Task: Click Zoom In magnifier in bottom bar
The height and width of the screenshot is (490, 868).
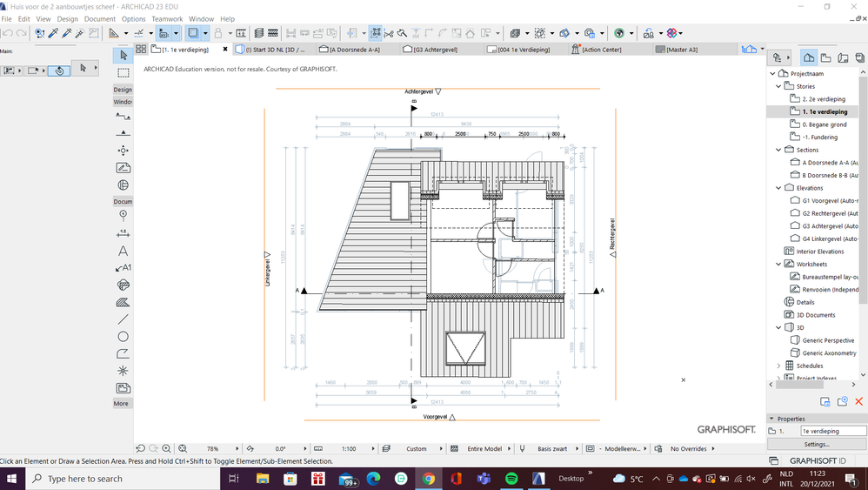Action: tap(166, 448)
